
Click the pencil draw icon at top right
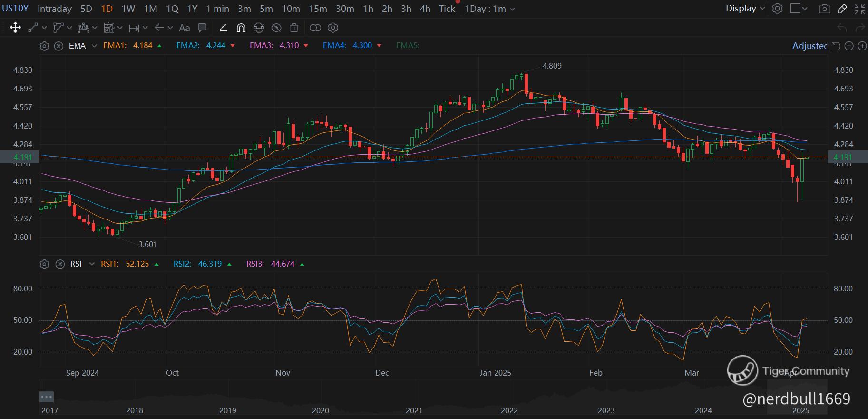[x=842, y=9]
